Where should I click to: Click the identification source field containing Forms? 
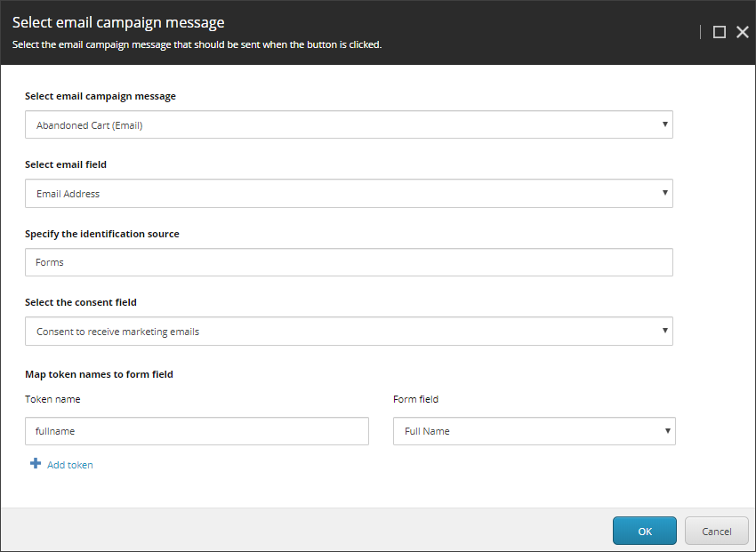coord(349,262)
